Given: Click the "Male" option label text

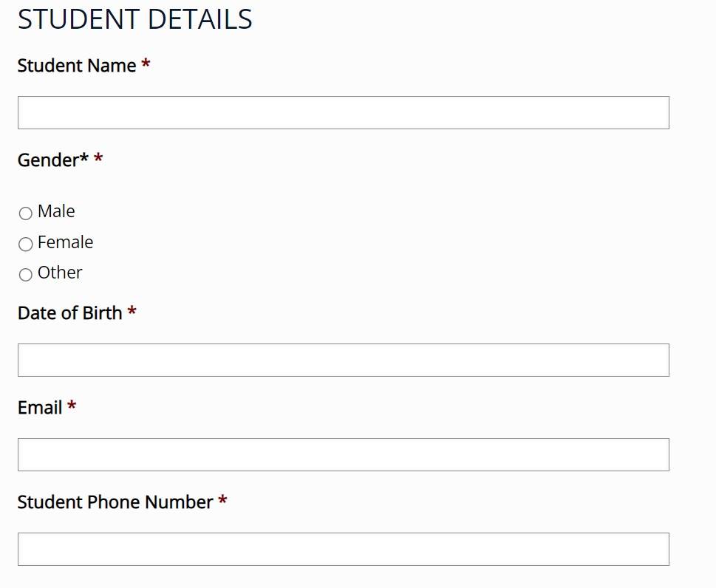Looking at the screenshot, I should point(56,212).
